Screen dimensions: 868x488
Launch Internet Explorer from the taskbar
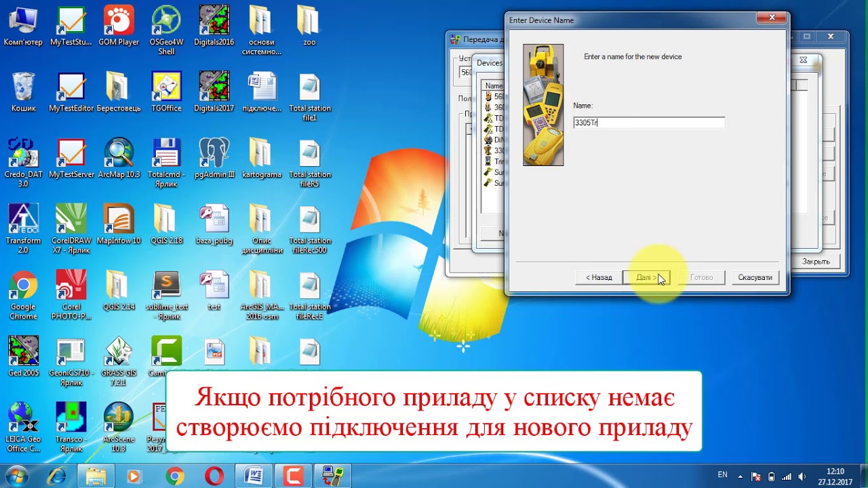tap(56, 476)
